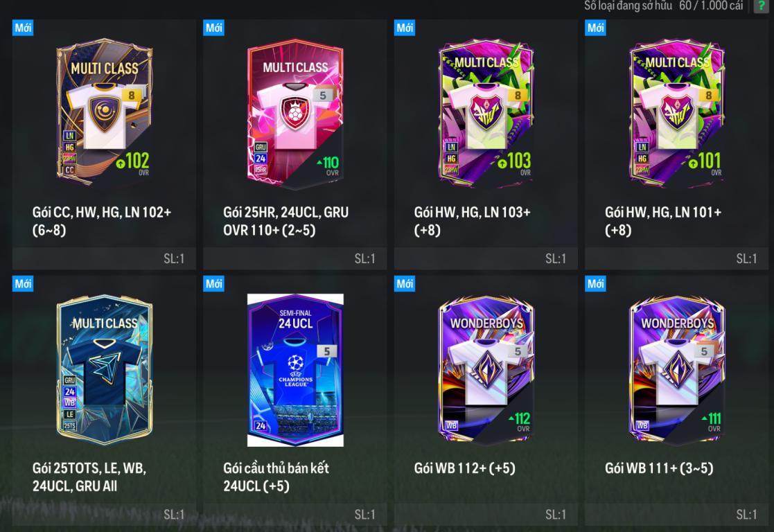Image resolution: width=774 pixels, height=532 pixels.
Task: Open Gói WB 111+ (3~5) pack title
Action: 659,468
